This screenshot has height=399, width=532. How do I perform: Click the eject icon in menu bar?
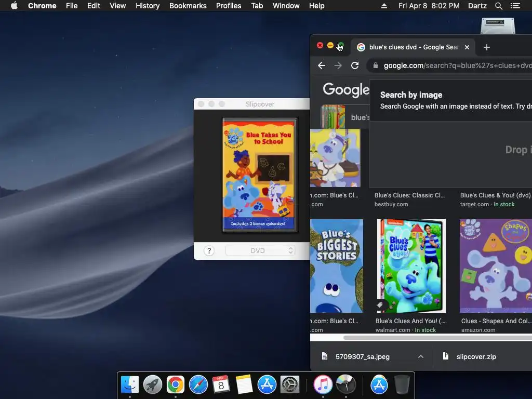[384, 6]
